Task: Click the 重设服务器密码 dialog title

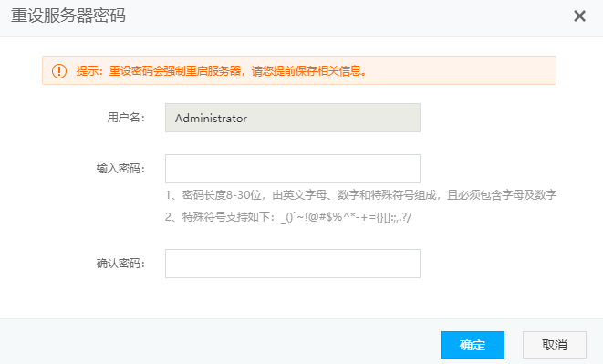Action: pyautogui.click(x=68, y=16)
